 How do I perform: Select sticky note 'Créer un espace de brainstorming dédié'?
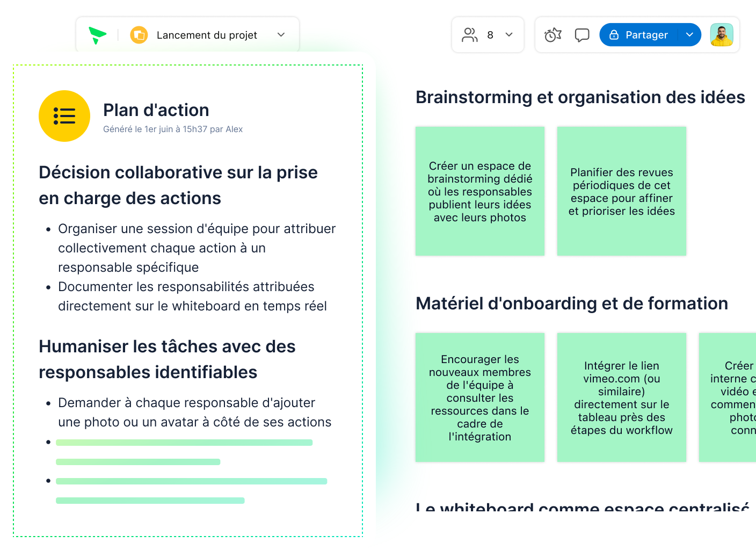480,191
